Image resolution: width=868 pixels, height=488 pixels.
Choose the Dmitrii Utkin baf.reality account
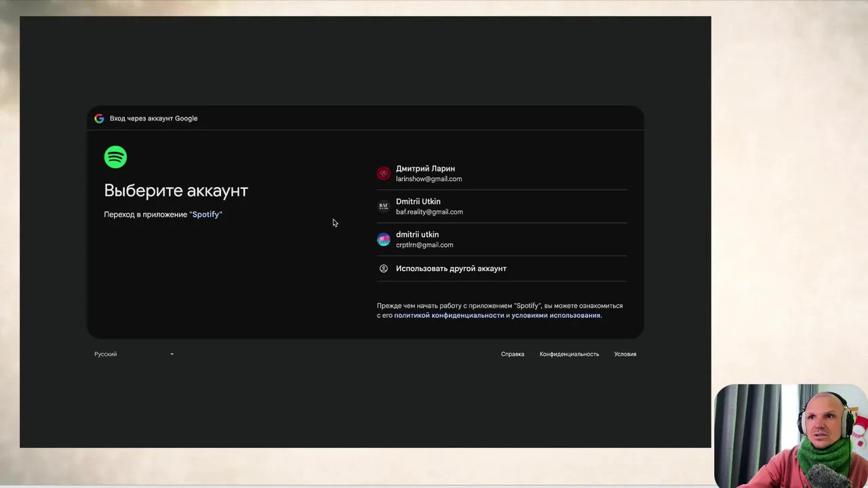(502, 206)
